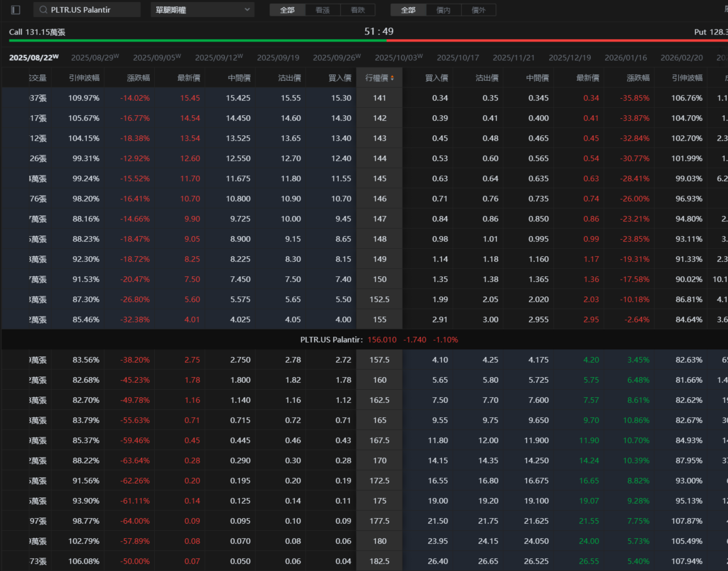Open the 2026/01/16 expiry tab
The height and width of the screenshot is (571, 728).
[625, 57]
